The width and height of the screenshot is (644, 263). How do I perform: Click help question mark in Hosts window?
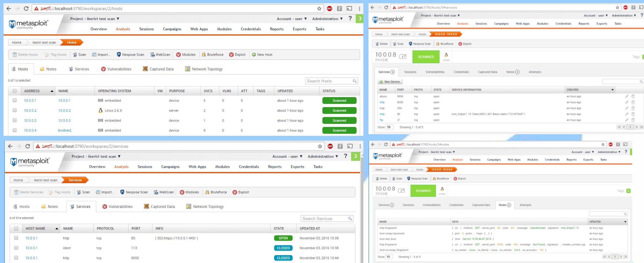[x=350, y=18]
